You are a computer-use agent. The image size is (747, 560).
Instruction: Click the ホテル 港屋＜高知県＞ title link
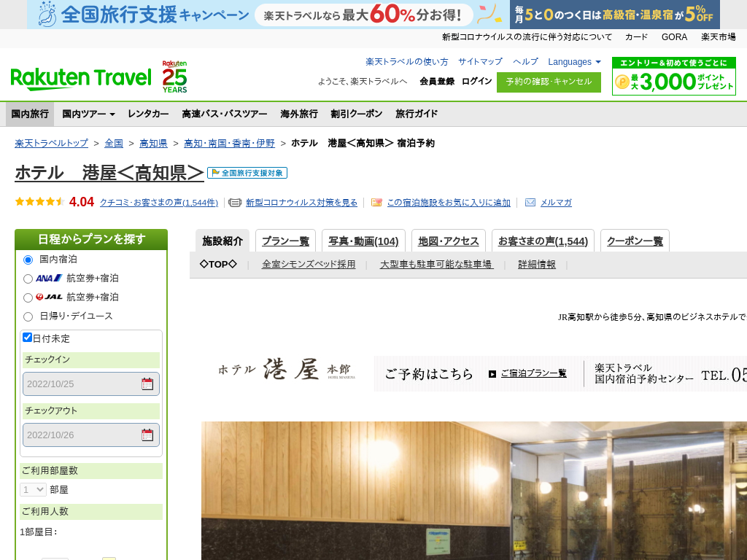click(109, 173)
